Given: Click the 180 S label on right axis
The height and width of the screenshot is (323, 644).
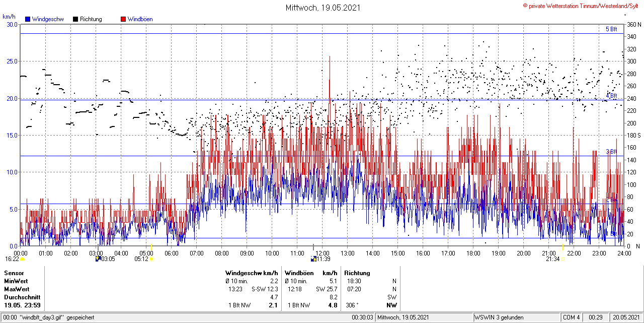Looking at the screenshot, I should click(633, 135).
